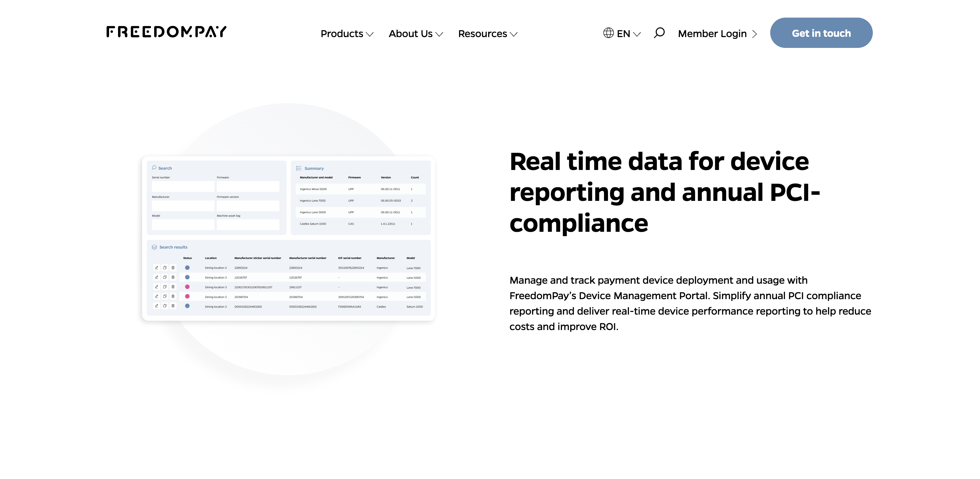Select the Castles Saturn 1000 summary row
Image resolution: width=980 pixels, height=479 pixels.
tap(361, 224)
